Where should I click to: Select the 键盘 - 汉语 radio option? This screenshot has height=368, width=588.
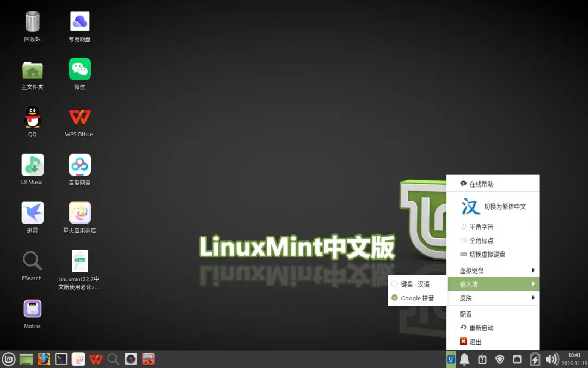[x=418, y=284]
